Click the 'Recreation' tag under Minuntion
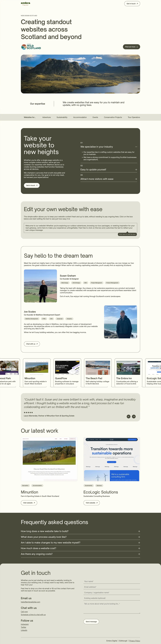Image resolution: width=161 pixels, height=644 pixels. coord(25,486)
